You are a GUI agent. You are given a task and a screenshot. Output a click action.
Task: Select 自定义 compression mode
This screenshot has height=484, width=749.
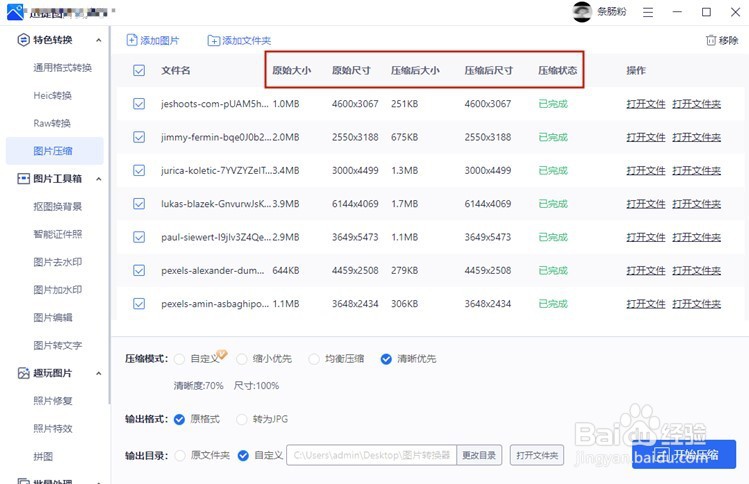[x=180, y=359]
